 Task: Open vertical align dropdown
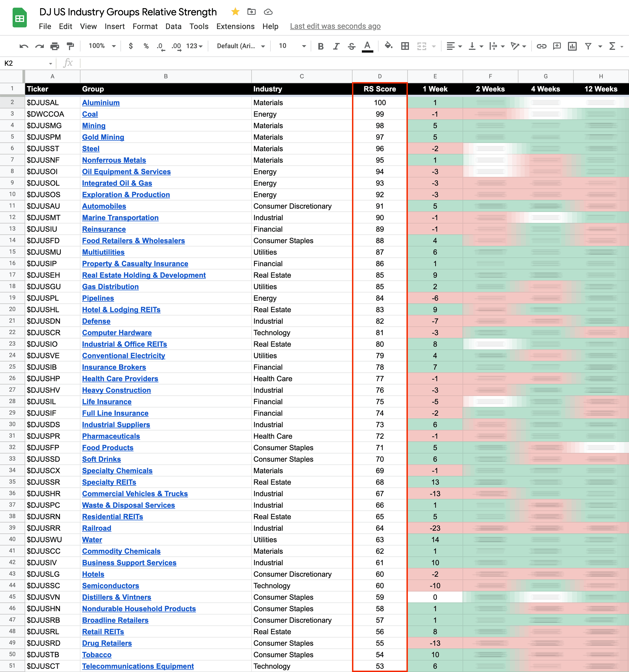tap(476, 46)
